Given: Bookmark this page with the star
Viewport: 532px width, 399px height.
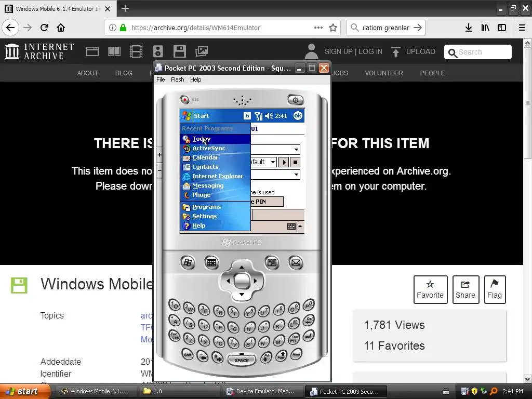Looking at the screenshot, I should point(333,28).
